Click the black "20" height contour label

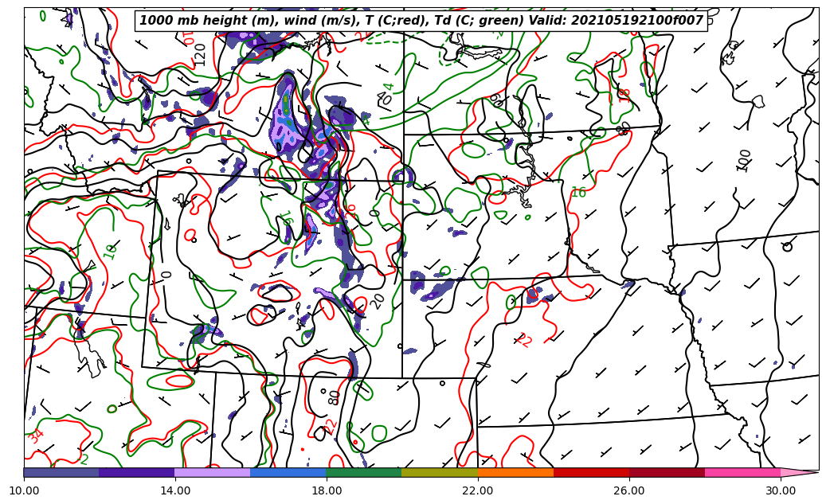378,301
